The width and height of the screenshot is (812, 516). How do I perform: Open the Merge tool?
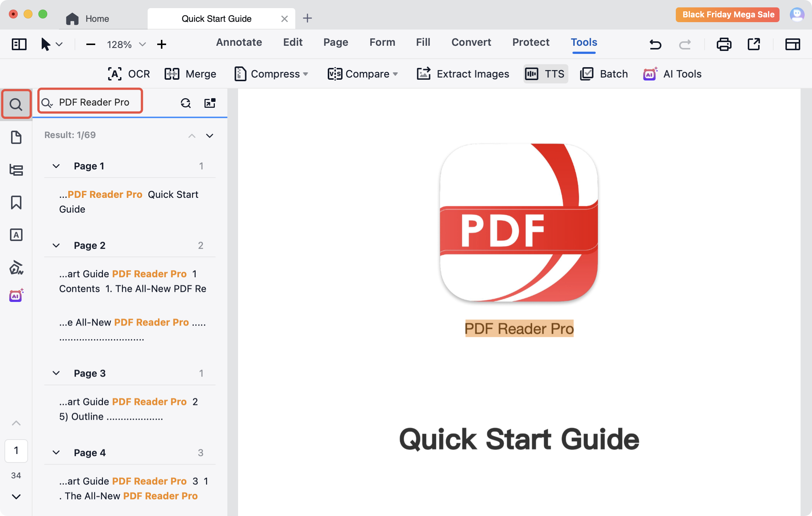pyautogui.click(x=190, y=74)
